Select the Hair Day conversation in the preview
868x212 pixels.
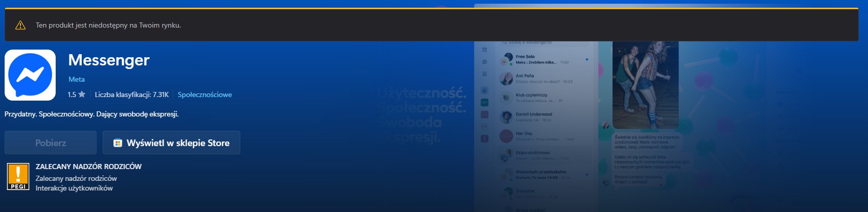coord(542,136)
